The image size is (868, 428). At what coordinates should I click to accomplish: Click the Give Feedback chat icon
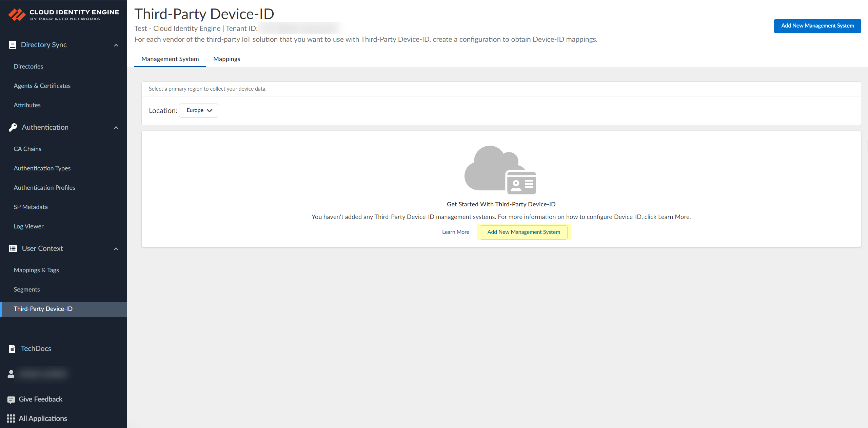(11, 399)
